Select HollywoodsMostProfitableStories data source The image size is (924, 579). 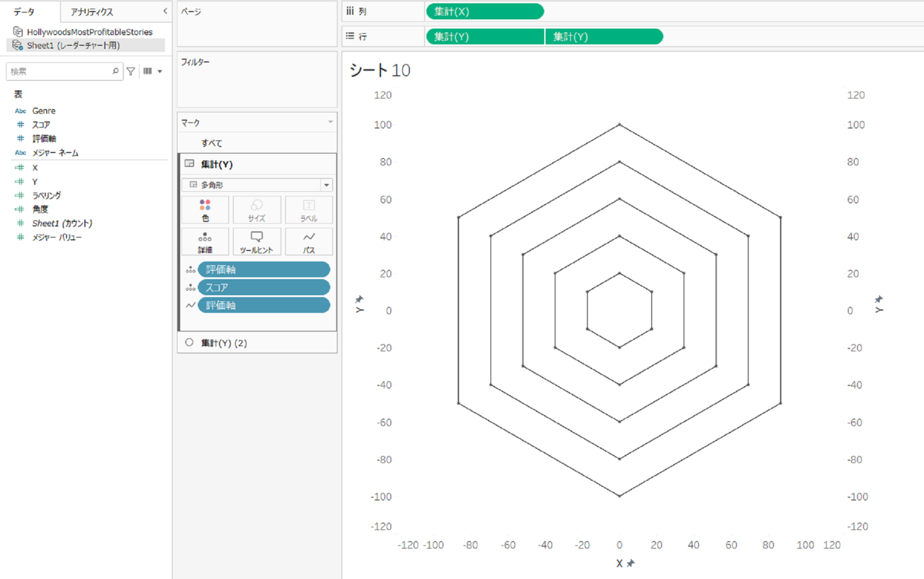(89, 32)
